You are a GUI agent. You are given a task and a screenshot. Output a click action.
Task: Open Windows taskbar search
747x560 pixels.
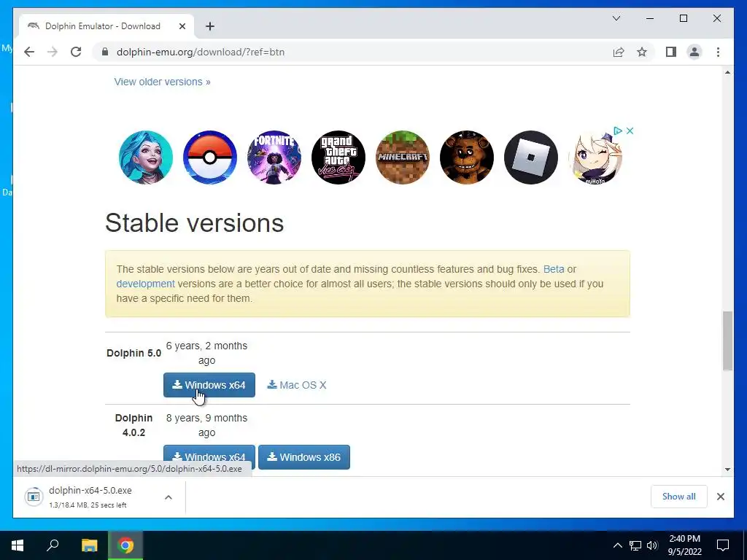[53, 545]
